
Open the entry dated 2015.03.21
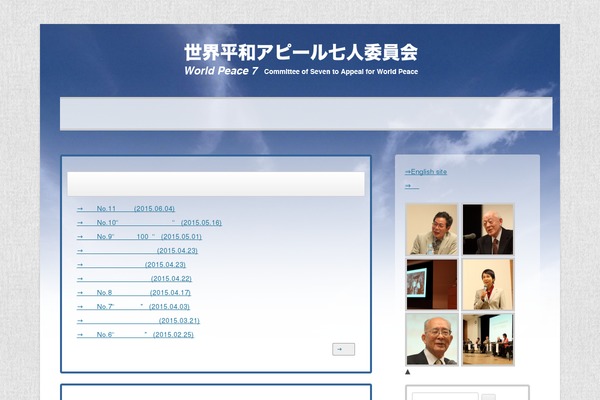click(138, 321)
